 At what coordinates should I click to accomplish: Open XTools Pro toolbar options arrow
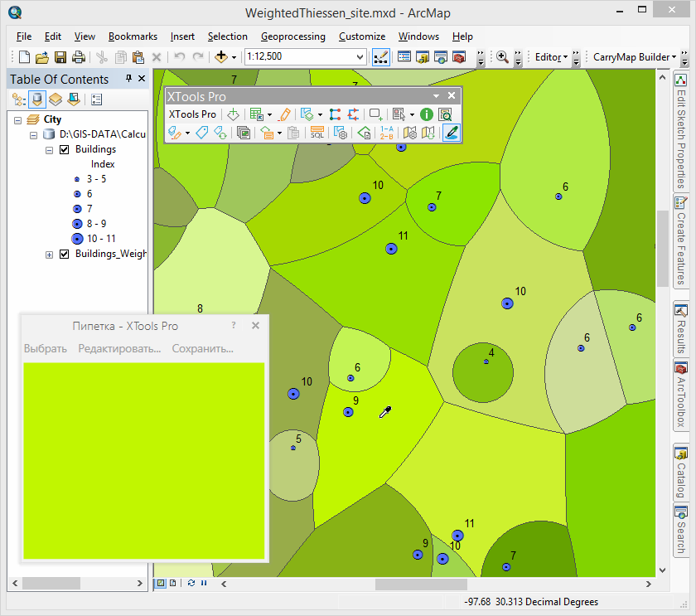coord(437,96)
